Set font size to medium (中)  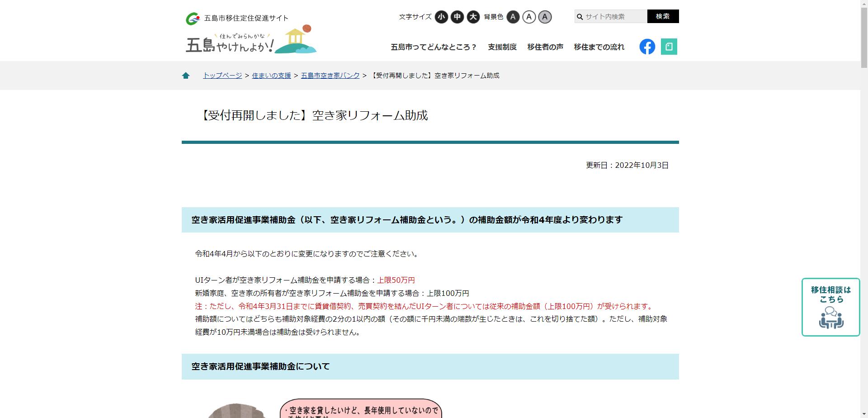457,17
